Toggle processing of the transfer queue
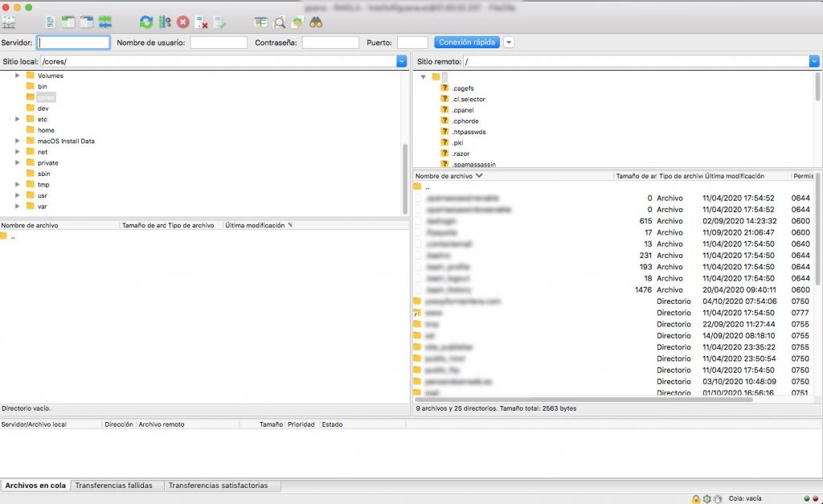 coord(165,22)
